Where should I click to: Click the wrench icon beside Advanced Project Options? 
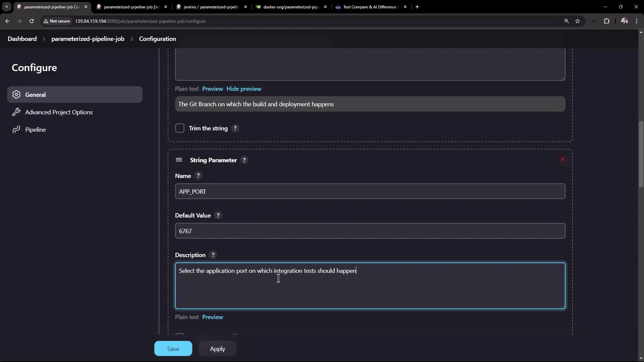16,112
